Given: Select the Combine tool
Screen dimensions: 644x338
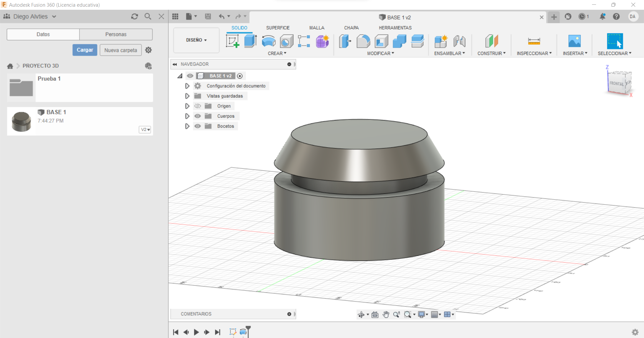Looking at the screenshot, I should tap(399, 41).
